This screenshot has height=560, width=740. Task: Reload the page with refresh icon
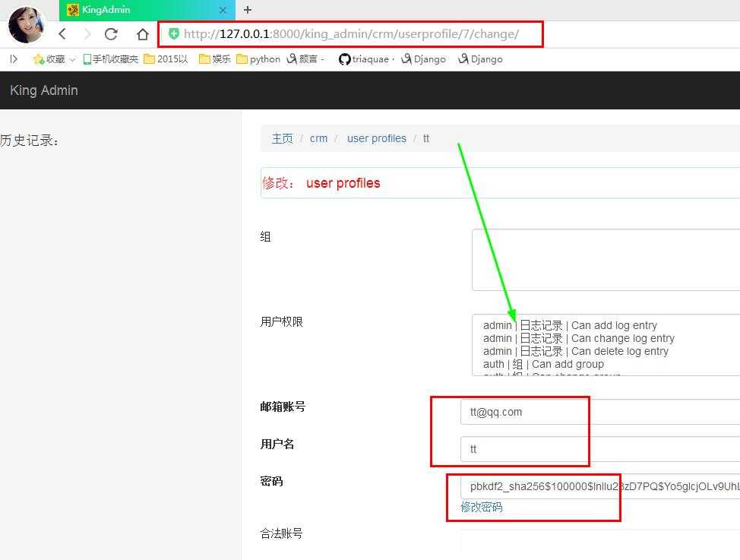coord(111,34)
